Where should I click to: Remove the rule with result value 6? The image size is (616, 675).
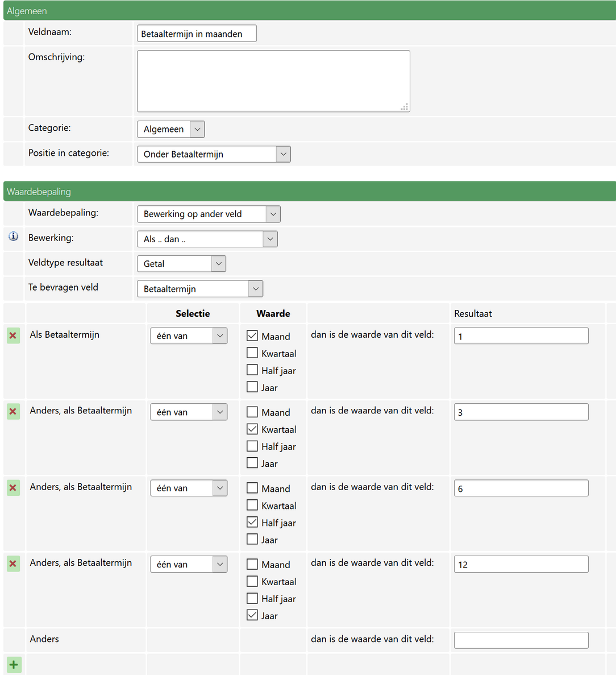tap(14, 488)
